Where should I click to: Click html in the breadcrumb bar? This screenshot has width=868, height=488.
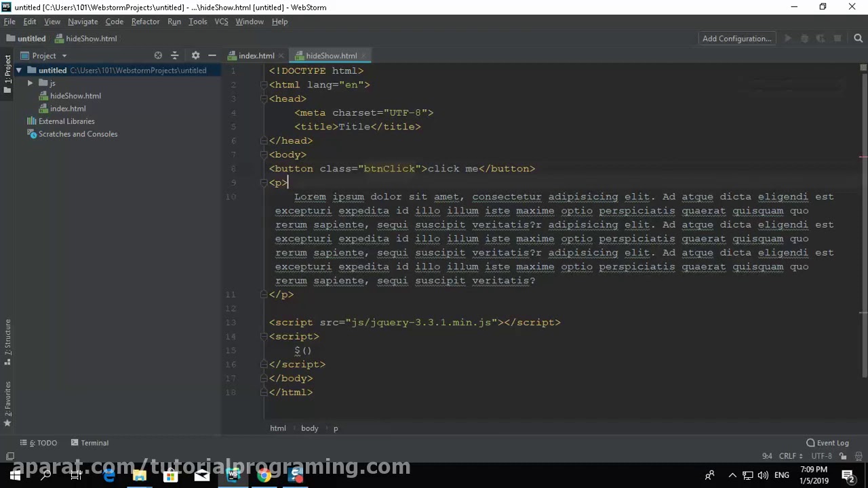tap(278, 428)
